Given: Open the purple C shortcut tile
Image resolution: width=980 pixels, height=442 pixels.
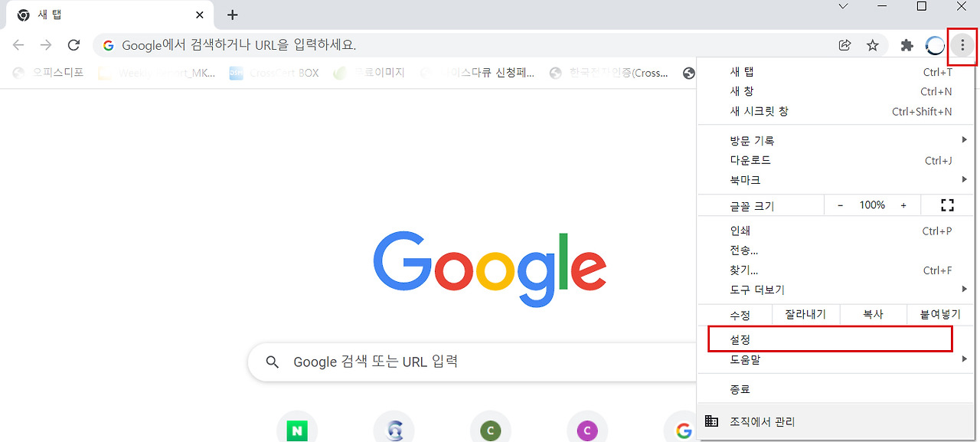Looking at the screenshot, I should click(587, 431).
